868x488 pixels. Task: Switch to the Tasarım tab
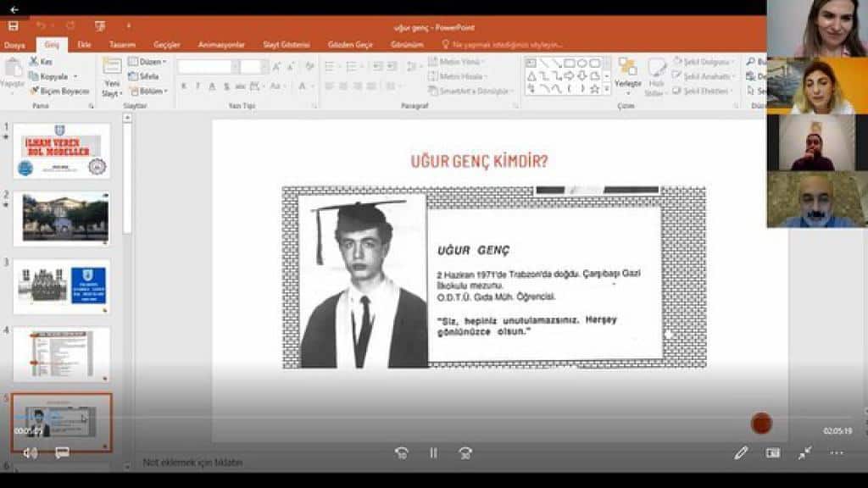(122, 45)
